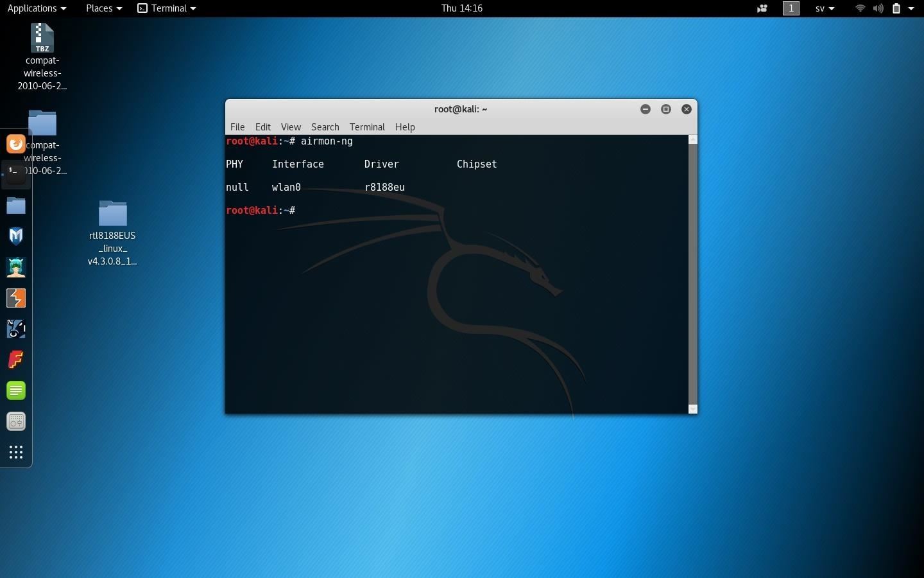Click the 'r8188eu' driver text
The image size is (924, 578).
point(384,188)
